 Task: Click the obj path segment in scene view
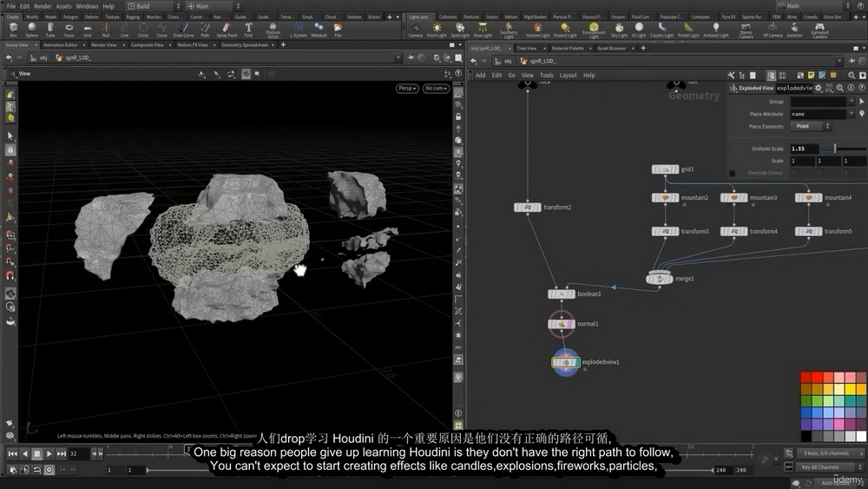(43, 57)
